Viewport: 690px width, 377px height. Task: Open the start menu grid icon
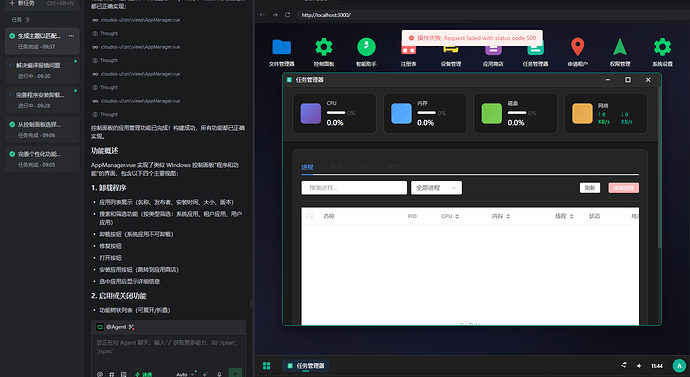[267, 366]
